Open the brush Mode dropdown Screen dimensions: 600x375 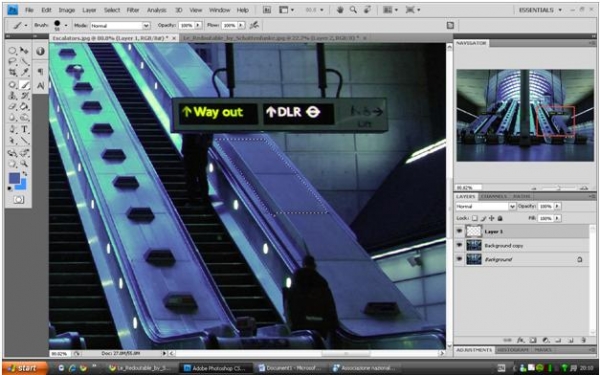tap(120, 26)
